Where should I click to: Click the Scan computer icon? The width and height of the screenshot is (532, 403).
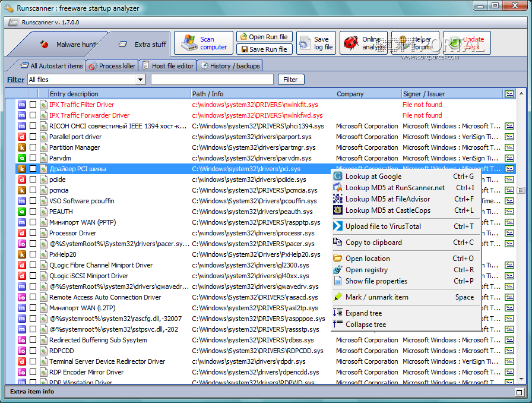[188, 43]
